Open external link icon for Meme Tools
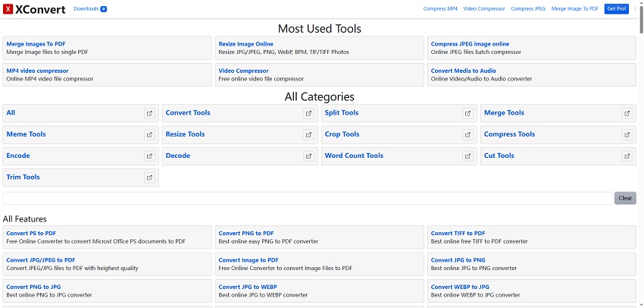Viewport: 644px width, 308px height. click(x=149, y=135)
